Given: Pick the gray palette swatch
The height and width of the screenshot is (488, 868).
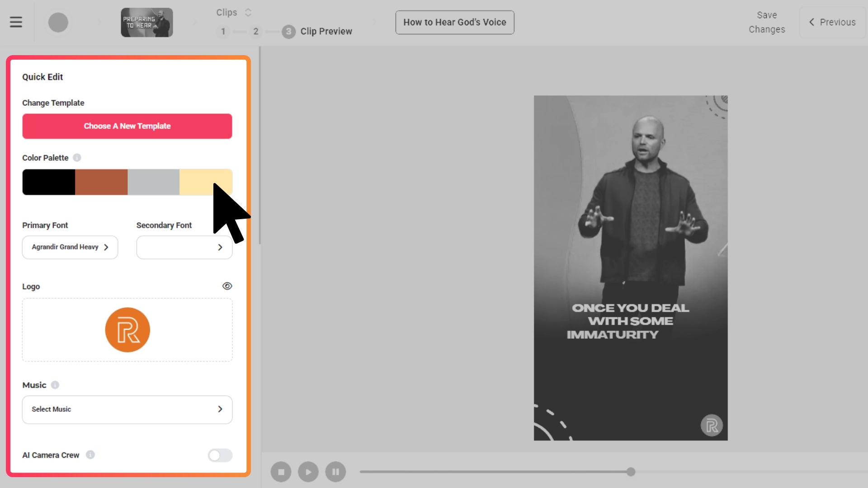Looking at the screenshot, I should coord(154,182).
